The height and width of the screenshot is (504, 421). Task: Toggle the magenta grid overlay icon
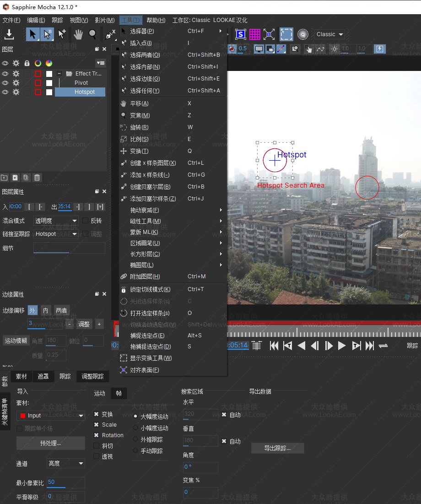pos(255,34)
